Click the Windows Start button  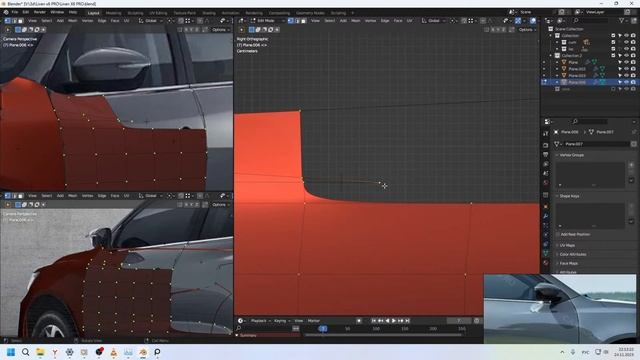[x=11, y=352]
